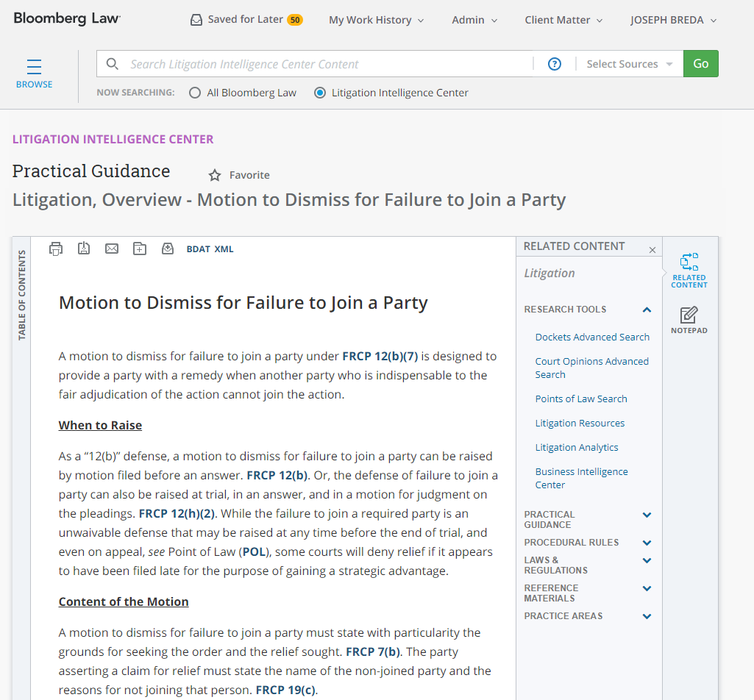
Task: Click the search help question mark icon
Action: tap(555, 64)
